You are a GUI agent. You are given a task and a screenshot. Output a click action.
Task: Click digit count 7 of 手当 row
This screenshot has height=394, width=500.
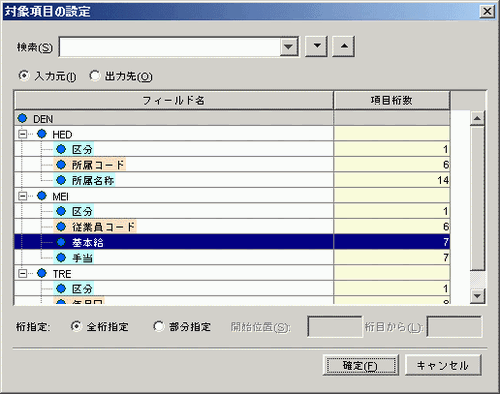[x=392, y=258]
